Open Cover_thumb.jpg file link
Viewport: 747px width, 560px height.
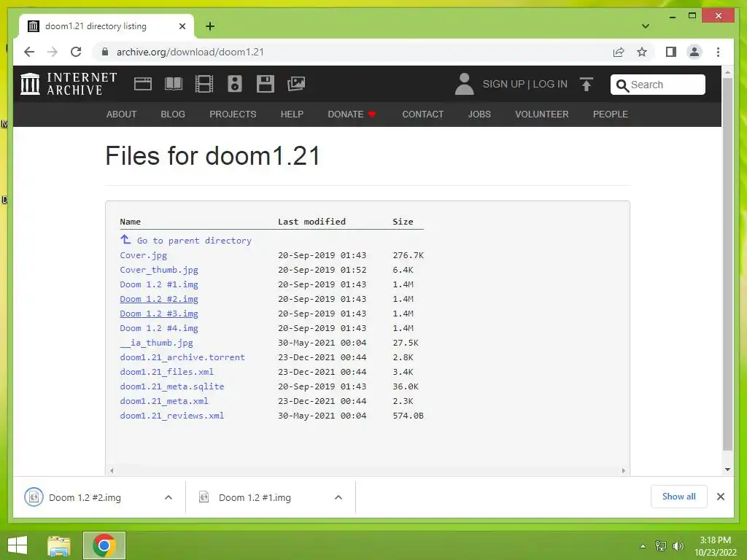point(159,270)
